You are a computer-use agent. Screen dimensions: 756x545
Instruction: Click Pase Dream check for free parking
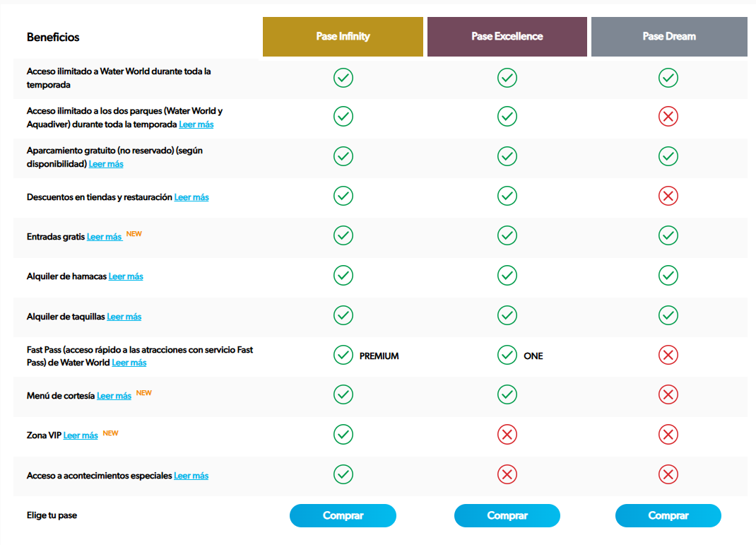668,156
